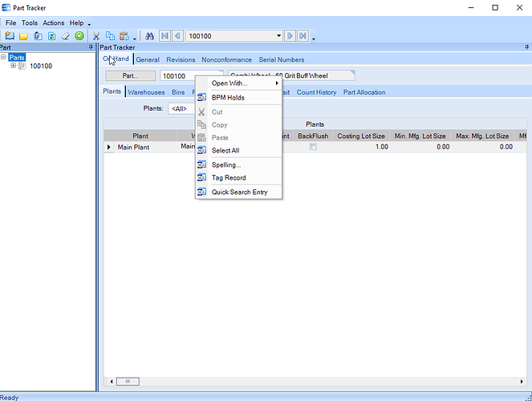Open the menu bar overflow arrow after Help
This screenshot has width=532, height=401.
click(x=89, y=24)
